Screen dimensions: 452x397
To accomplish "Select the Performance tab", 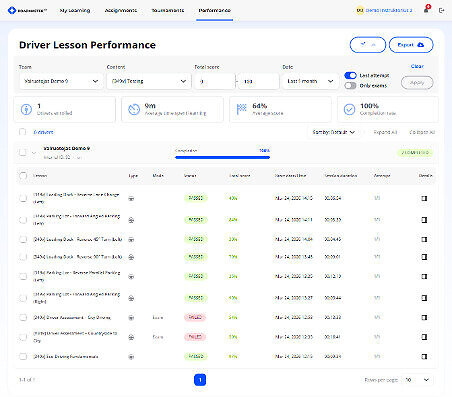I will click(214, 10).
